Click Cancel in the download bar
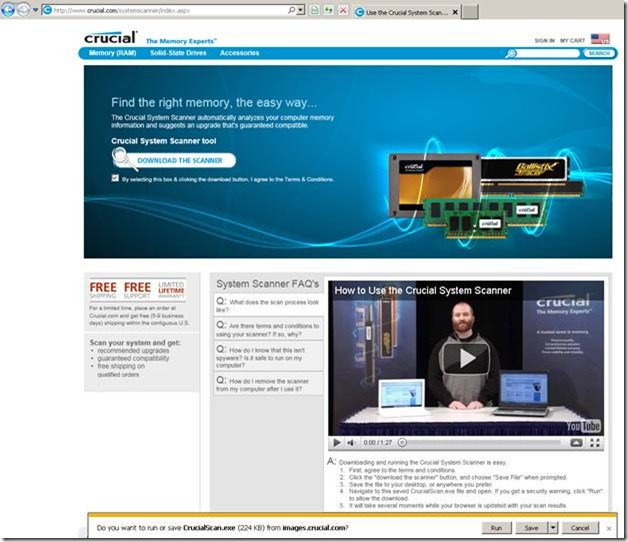This screenshot has width=628, height=542. 580,528
